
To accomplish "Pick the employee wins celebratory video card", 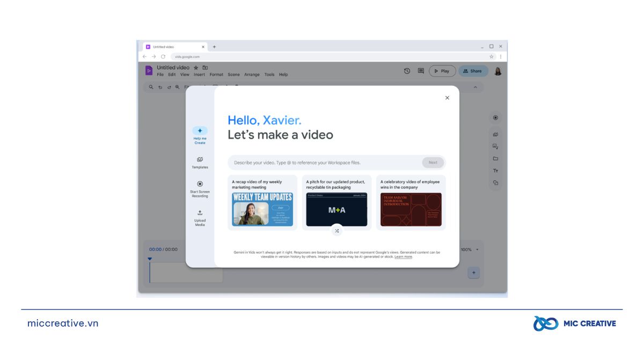I will point(411,203).
